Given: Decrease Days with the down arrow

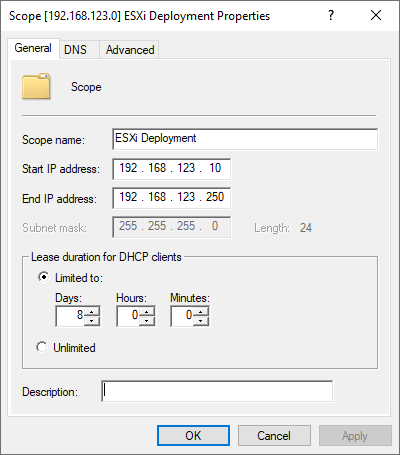Looking at the screenshot, I should 92,321.
